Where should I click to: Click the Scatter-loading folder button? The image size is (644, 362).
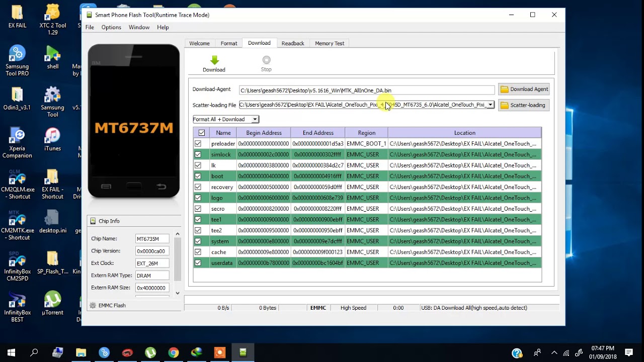coord(524,105)
